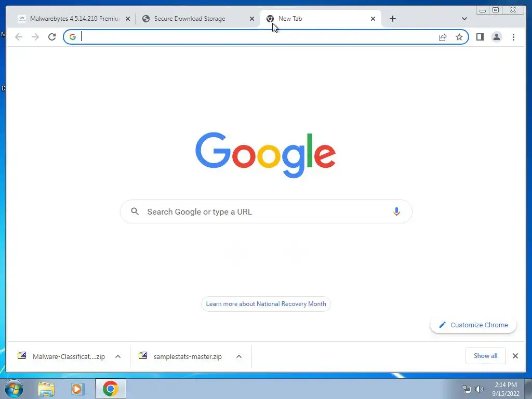532x399 pixels.
Task: Close the Secure Download Storage tab
Action: click(252, 19)
